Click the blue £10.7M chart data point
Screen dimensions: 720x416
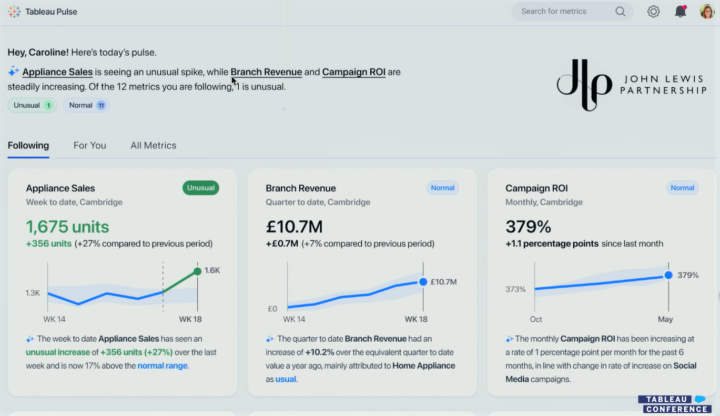(x=423, y=282)
